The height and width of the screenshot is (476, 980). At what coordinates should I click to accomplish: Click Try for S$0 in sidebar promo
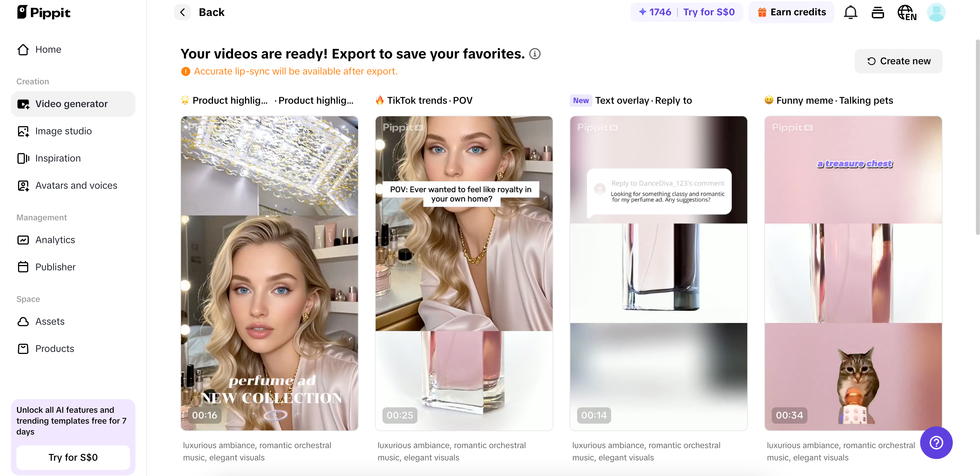[73, 457]
